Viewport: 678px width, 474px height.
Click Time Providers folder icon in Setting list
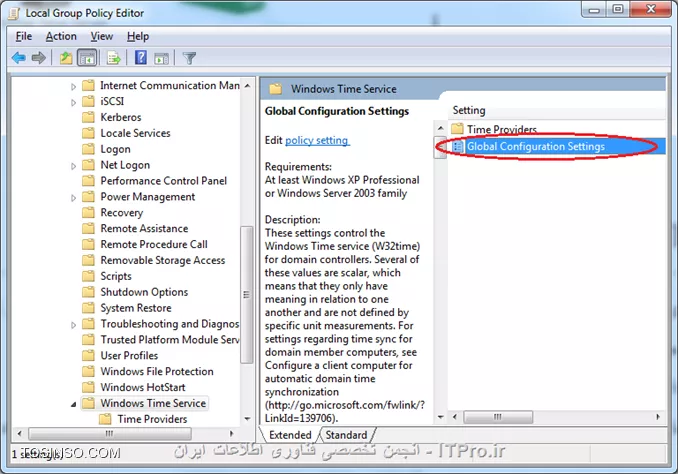pyautogui.click(x=457, y=129)
